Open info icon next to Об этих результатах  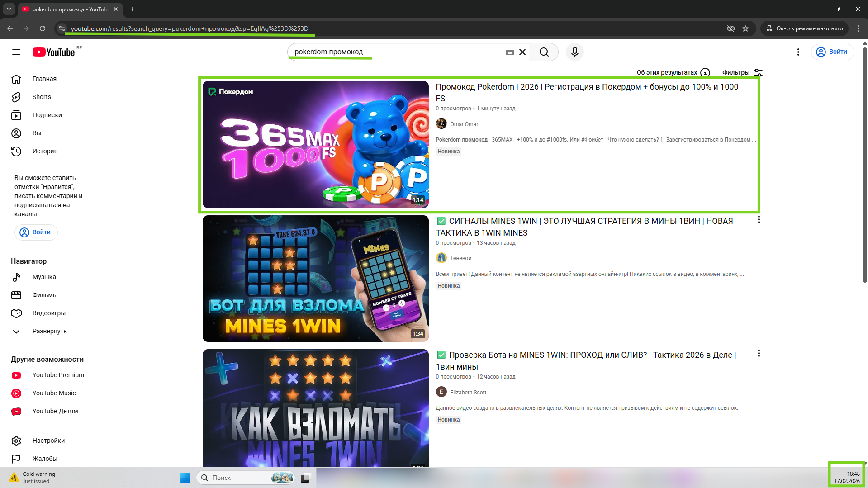coord(705,72)
